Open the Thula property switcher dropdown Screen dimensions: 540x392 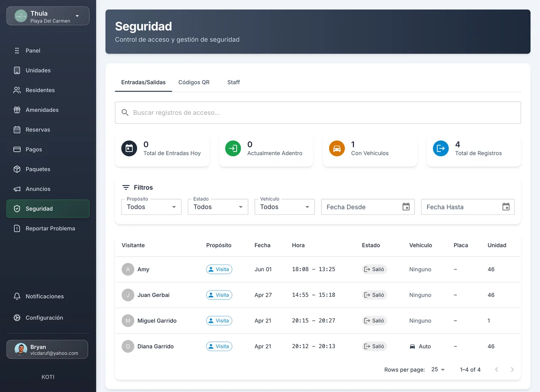point(48,16)
